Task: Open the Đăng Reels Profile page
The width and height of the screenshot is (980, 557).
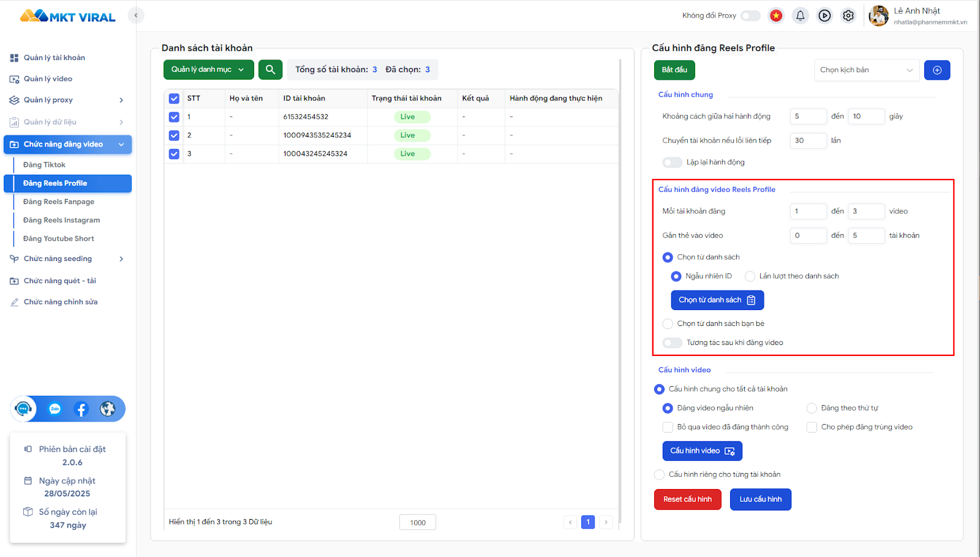Action: (67, 183)
